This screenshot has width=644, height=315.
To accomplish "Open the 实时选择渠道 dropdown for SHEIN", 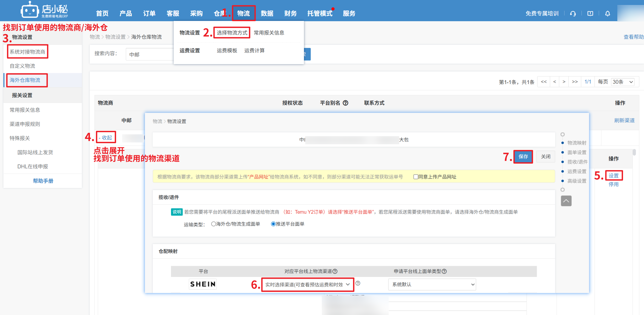I will (x=307, y=284).
